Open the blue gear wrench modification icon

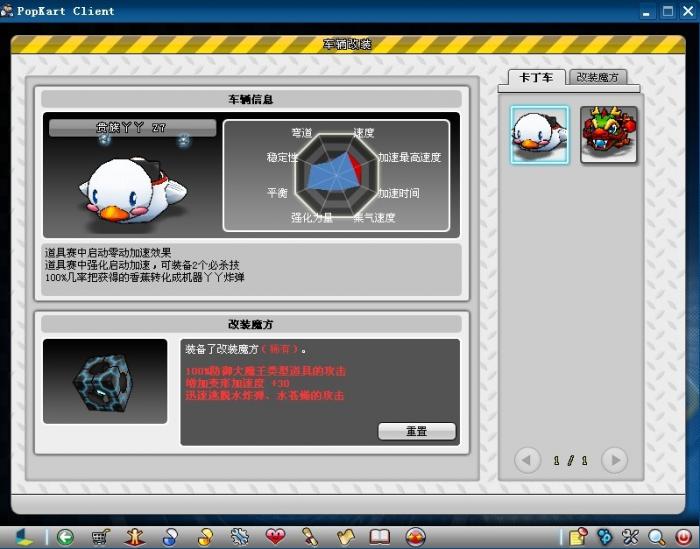tap(240, 537)
